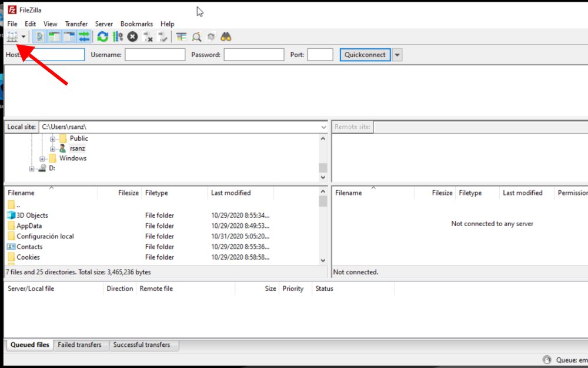This screenshot has width=588, height=368.
Task: Click the queue status icon in status bar
Action: click(547, 360)
